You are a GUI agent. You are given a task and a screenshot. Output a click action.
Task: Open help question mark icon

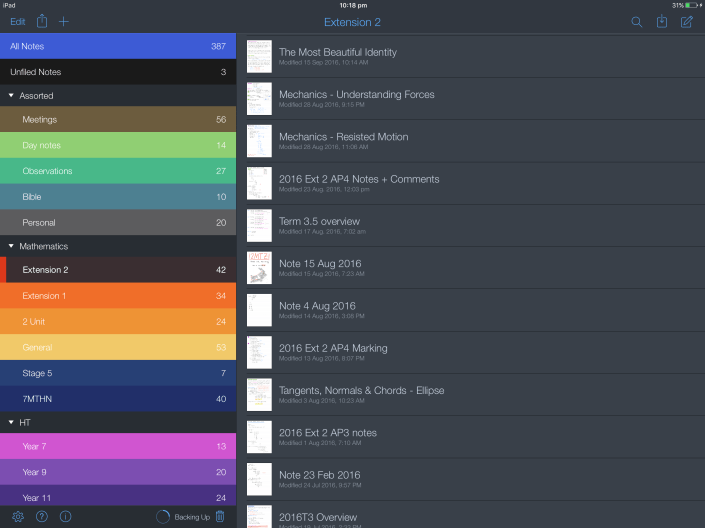point(41,516)
